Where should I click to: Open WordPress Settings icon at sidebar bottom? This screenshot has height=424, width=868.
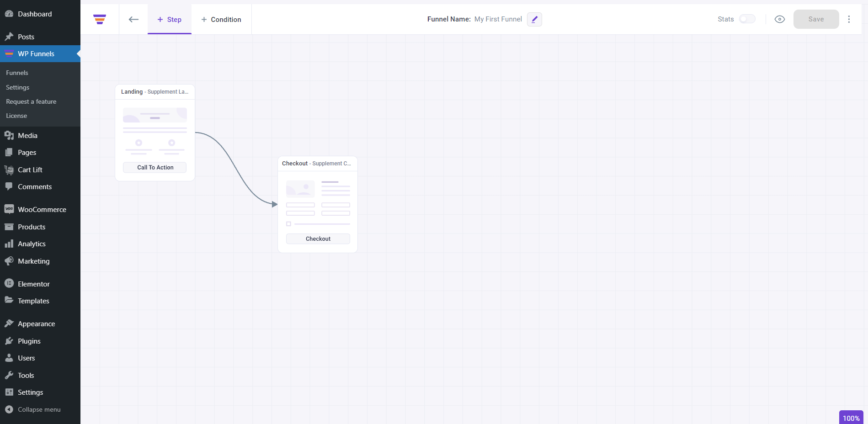click(9, 392)
